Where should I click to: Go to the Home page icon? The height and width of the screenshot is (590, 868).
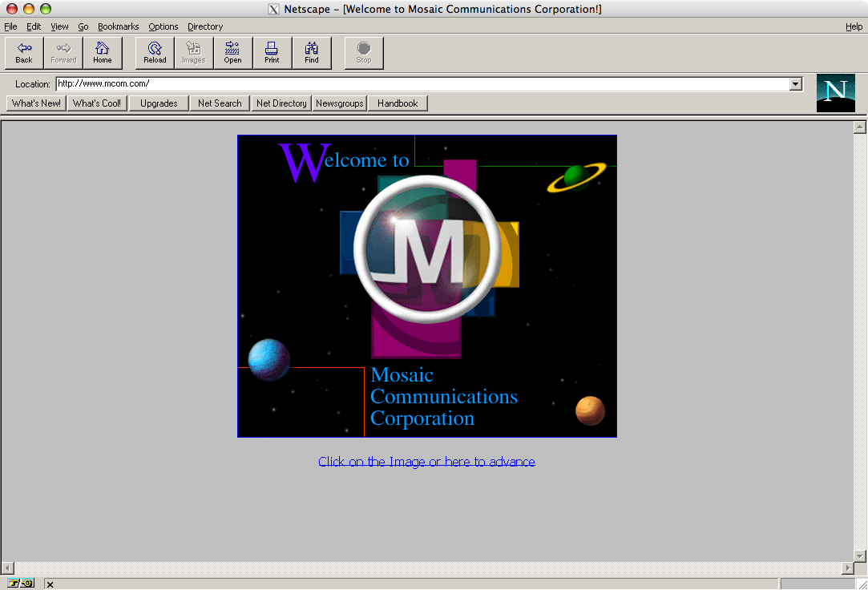(103, 53)
